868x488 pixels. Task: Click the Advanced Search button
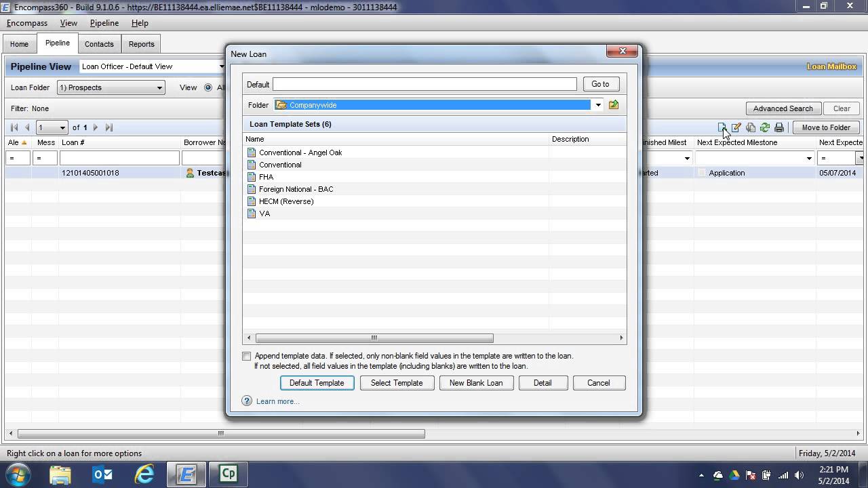(x=783, y=108)
